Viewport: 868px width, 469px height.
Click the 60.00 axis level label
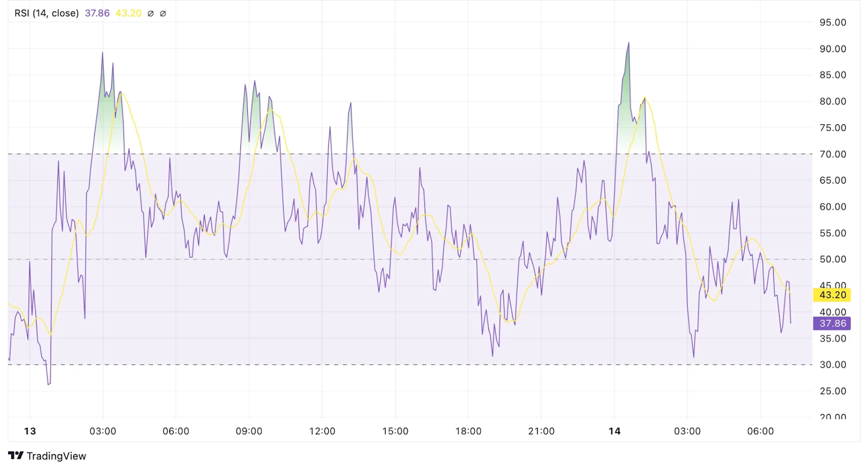point(833,207)
